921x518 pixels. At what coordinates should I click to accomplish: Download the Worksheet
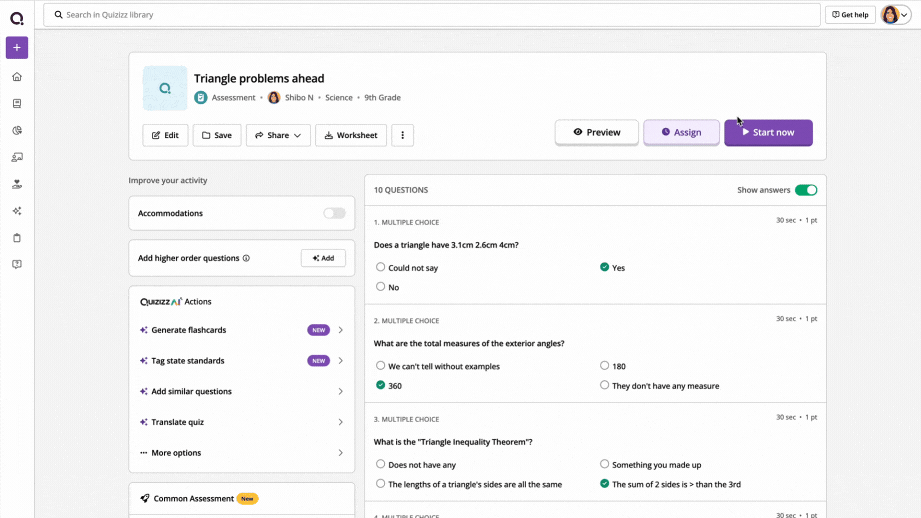click(x=351, y=135)
